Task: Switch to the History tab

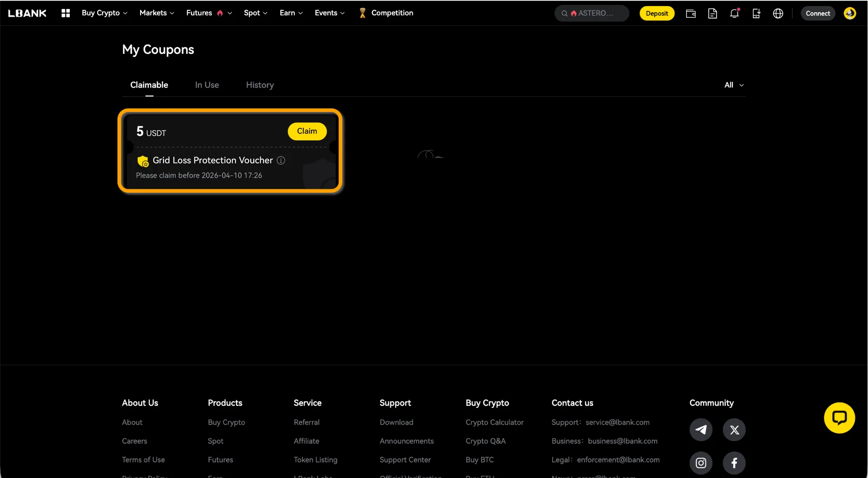Action: click(x=260, y=85)
